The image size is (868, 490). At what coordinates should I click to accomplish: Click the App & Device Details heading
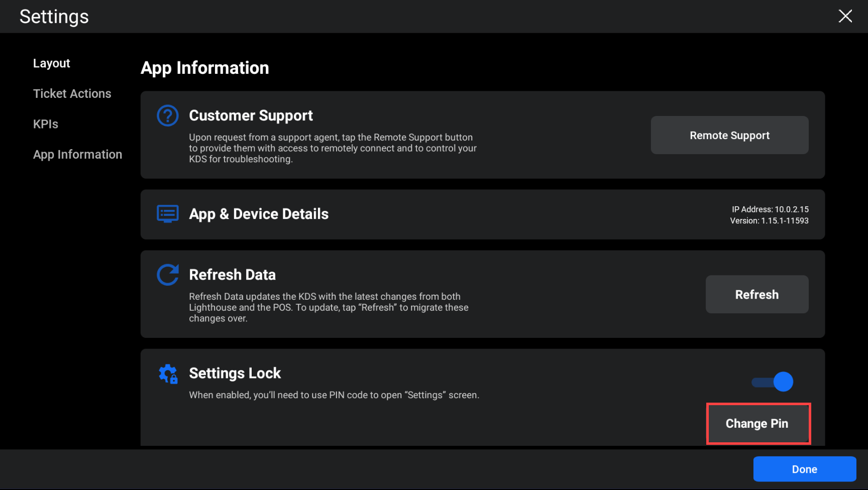pos(258,214)
